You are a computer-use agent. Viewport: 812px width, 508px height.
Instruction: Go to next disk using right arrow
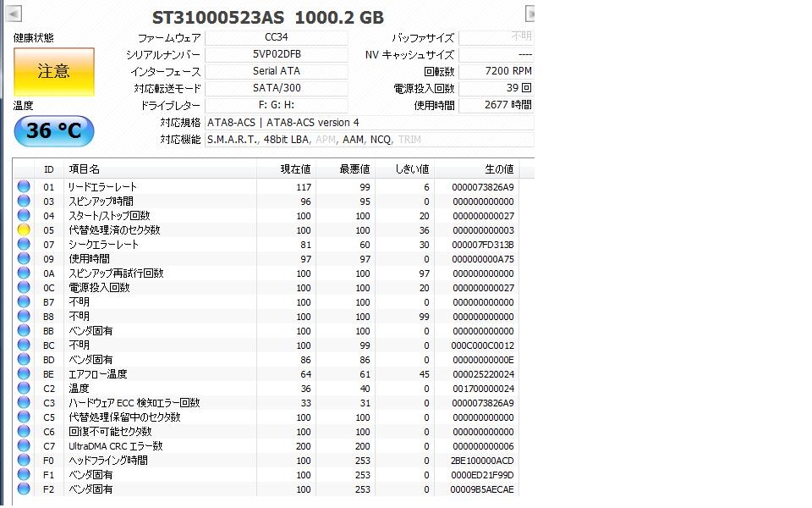[529, 13]
